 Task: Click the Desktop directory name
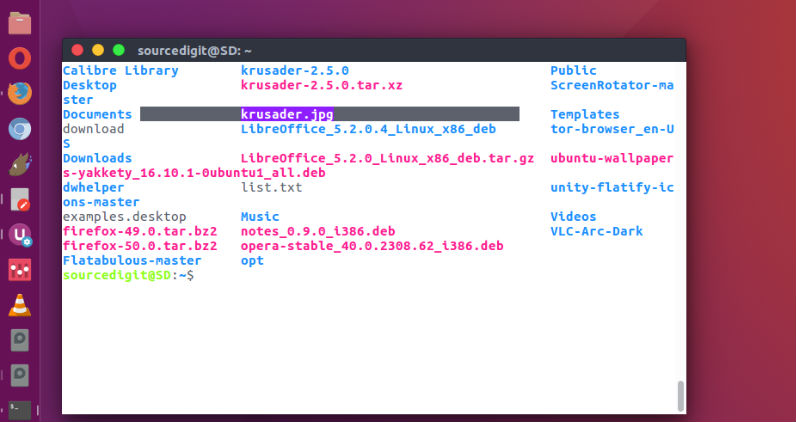(x=90, y=85)
